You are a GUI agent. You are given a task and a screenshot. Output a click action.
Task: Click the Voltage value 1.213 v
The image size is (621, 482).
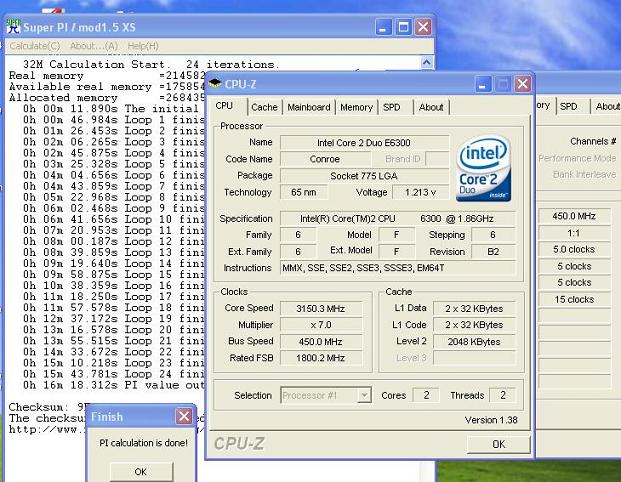[x=421, y=192]
